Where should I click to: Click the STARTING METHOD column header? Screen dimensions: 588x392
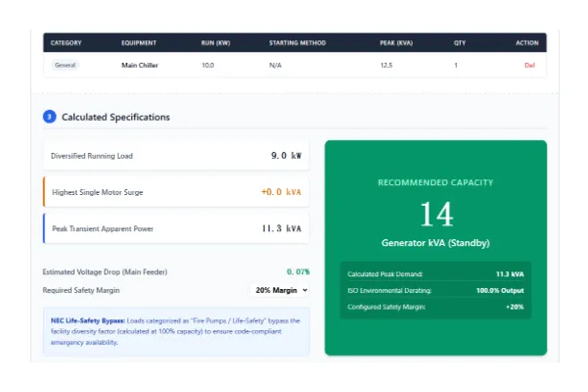297,43
